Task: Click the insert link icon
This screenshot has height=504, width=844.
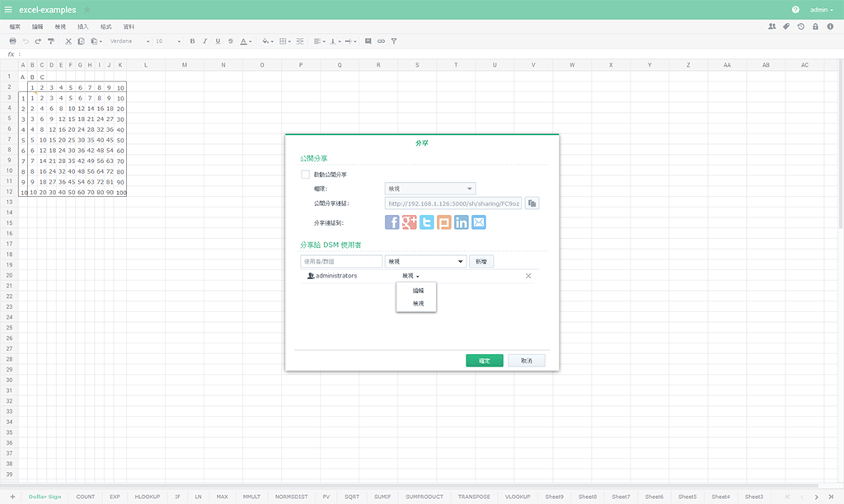Action: click(381, 41)
